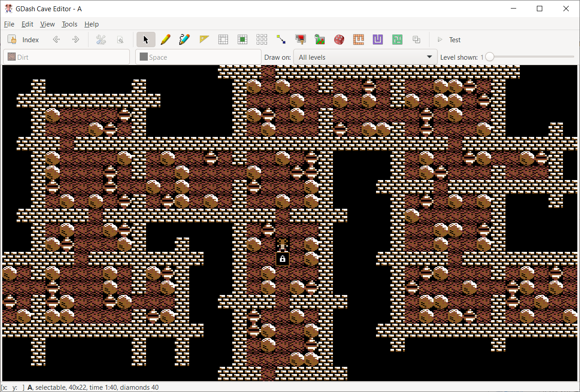Click the GDash application title icon
This screenshot has height=392, width=580.
click(9, 9)
